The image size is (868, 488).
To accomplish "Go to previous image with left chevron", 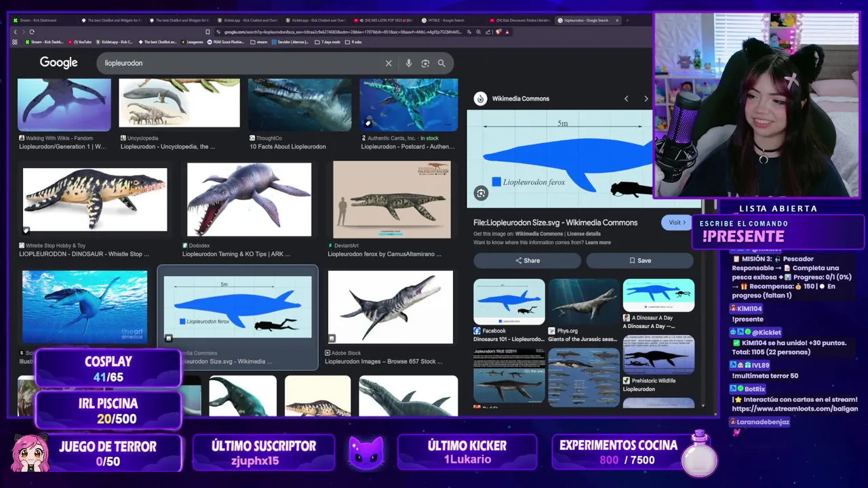I will [x=626, y=99].
